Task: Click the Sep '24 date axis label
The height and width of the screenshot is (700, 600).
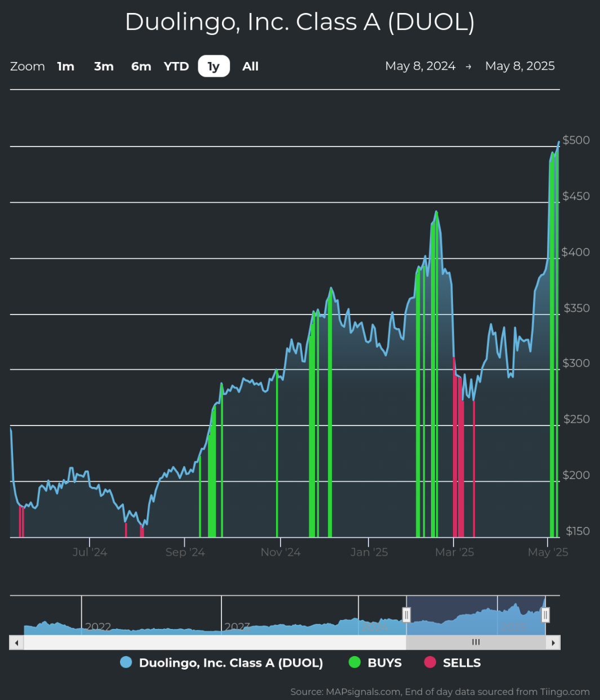Action: pyautogui.click(x=185, y=552)
